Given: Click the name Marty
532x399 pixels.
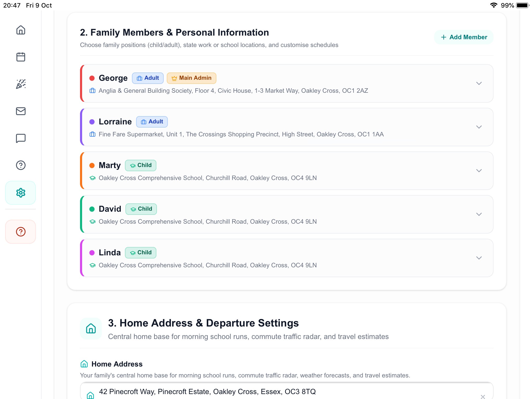Looking at the screenshot, I should click(110, 165).
